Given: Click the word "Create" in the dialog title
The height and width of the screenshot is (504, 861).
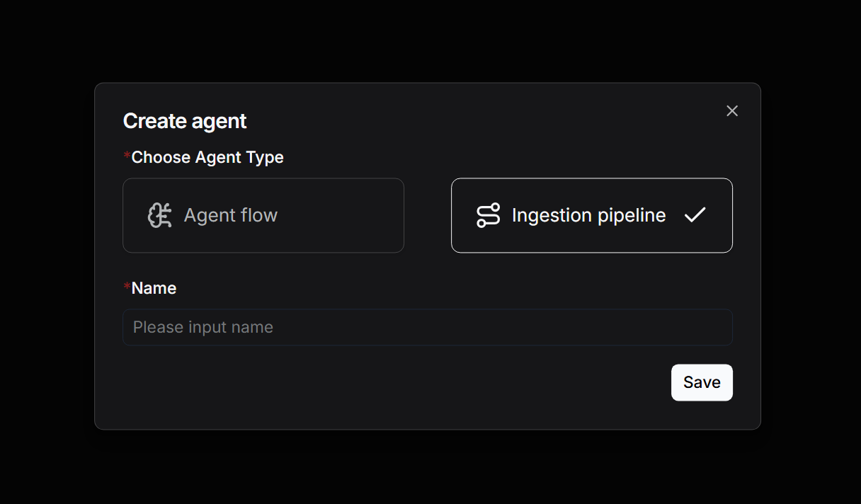Looking at the screenshot, I should pyautogui.click(x=154, y=121).
